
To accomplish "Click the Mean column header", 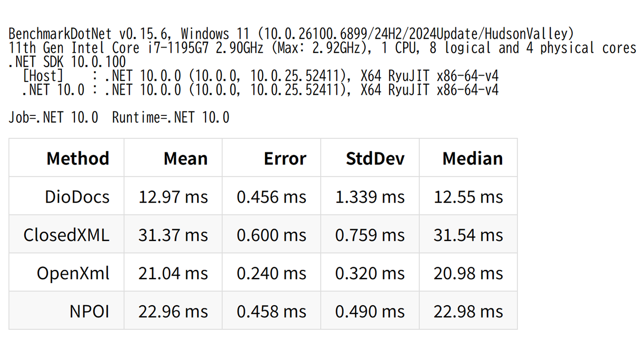I will tap(185, 158).
